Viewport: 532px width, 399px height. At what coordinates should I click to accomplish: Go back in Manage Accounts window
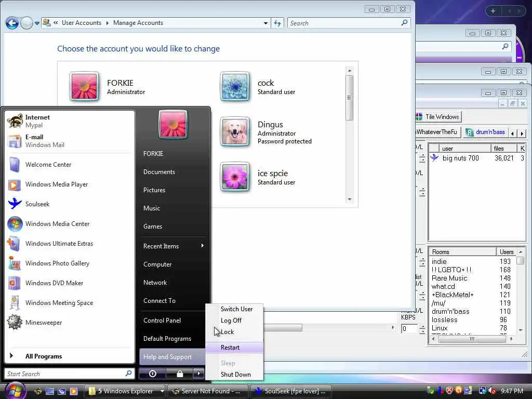pyautogui.click(x=12, y=23)
